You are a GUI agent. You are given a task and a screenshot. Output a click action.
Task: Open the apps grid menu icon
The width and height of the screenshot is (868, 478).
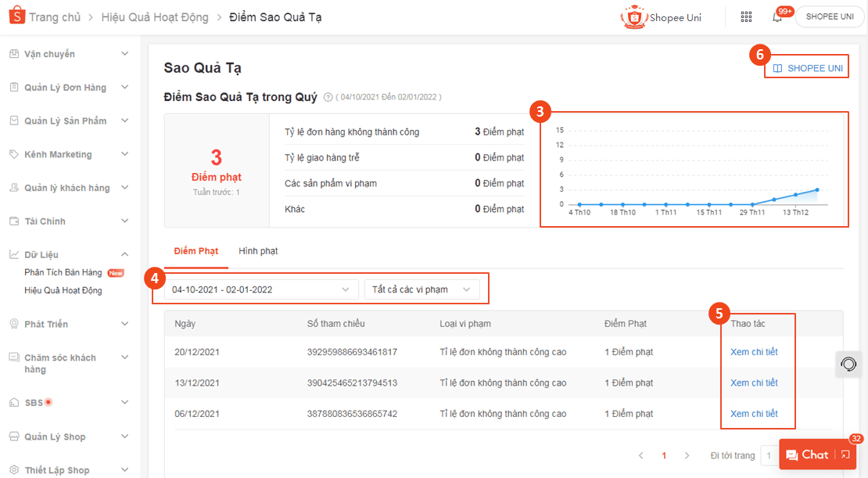(746, 17)
